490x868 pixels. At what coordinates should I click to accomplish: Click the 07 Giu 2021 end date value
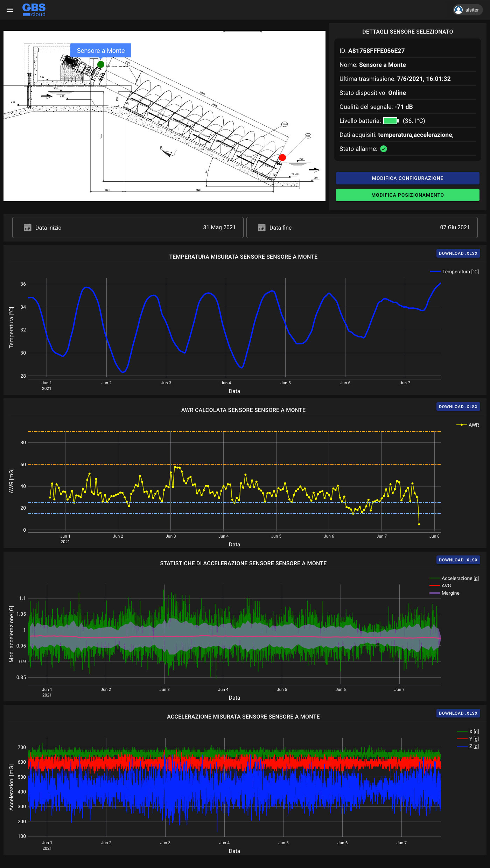(455, 227)
